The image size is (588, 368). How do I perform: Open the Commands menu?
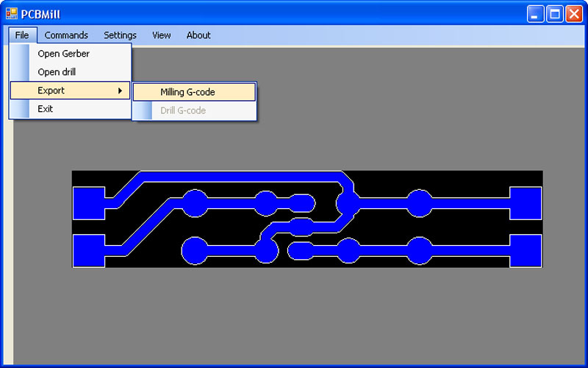click(x=66, y=35)
